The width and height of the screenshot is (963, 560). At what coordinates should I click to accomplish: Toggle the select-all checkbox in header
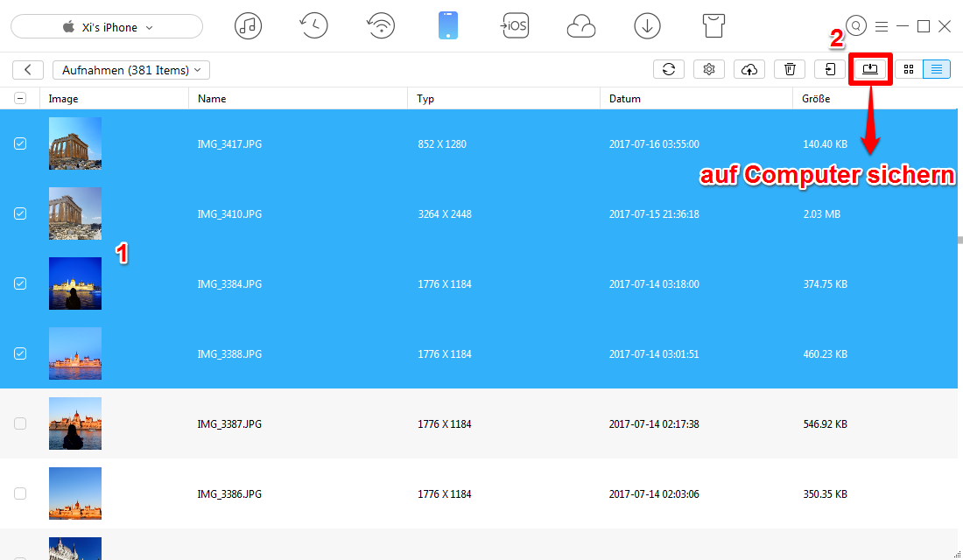20,98
